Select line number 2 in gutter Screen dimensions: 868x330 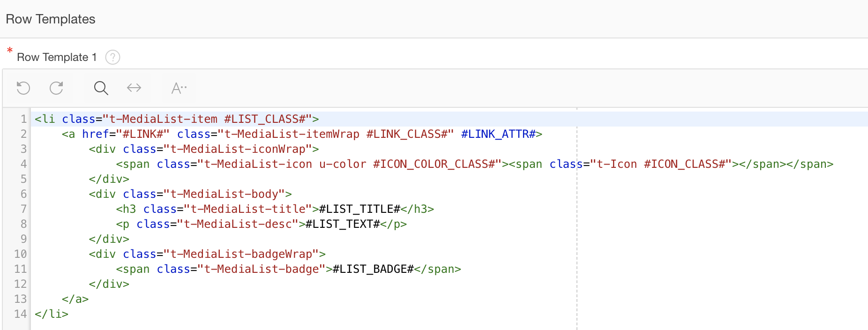pos(23,134)
